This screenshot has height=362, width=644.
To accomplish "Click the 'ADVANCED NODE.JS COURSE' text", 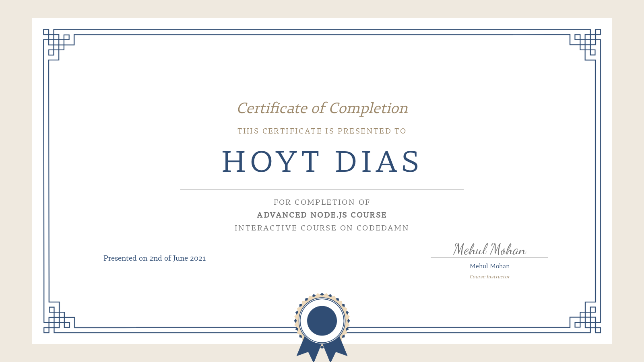I will point(322,215).
